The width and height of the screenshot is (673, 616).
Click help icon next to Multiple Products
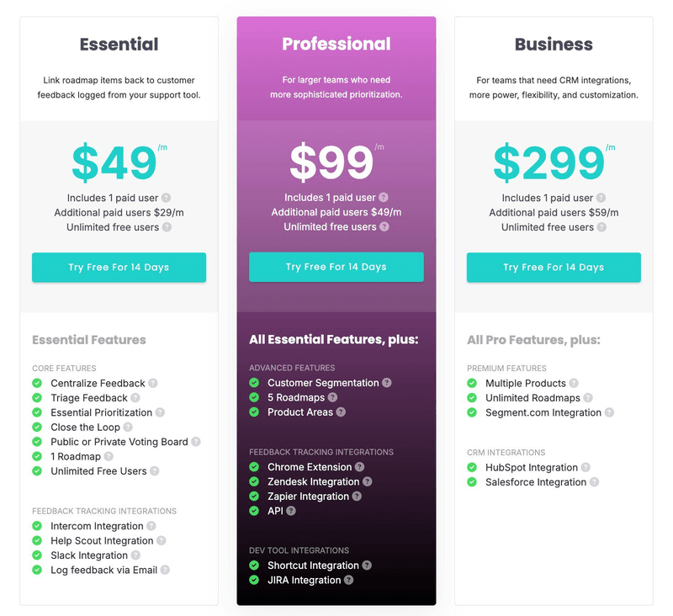coord(574,384)
